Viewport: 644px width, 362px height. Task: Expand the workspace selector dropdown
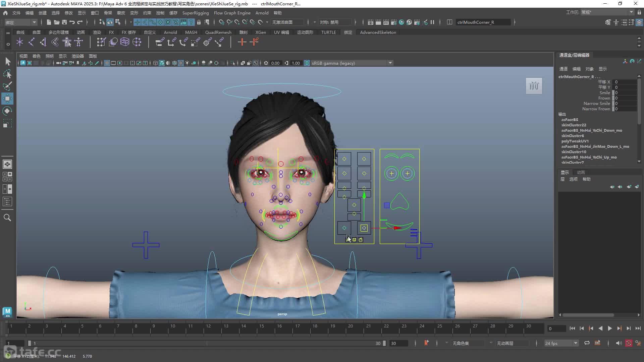[607, 12]
